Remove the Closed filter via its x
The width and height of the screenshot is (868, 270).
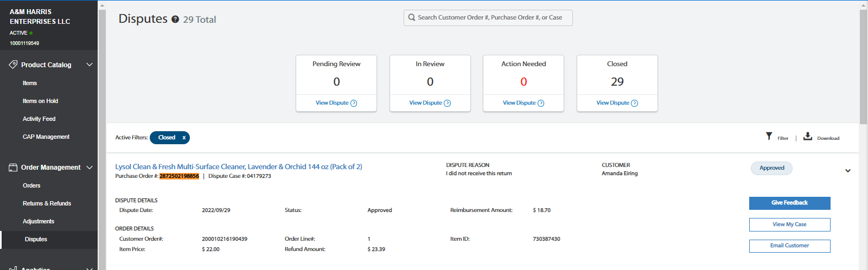coord(184,138)
